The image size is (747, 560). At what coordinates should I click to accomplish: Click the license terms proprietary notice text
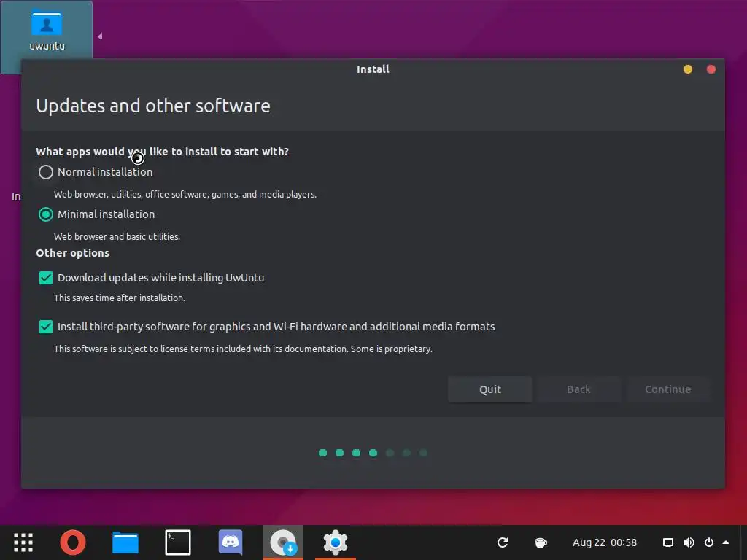243,349
